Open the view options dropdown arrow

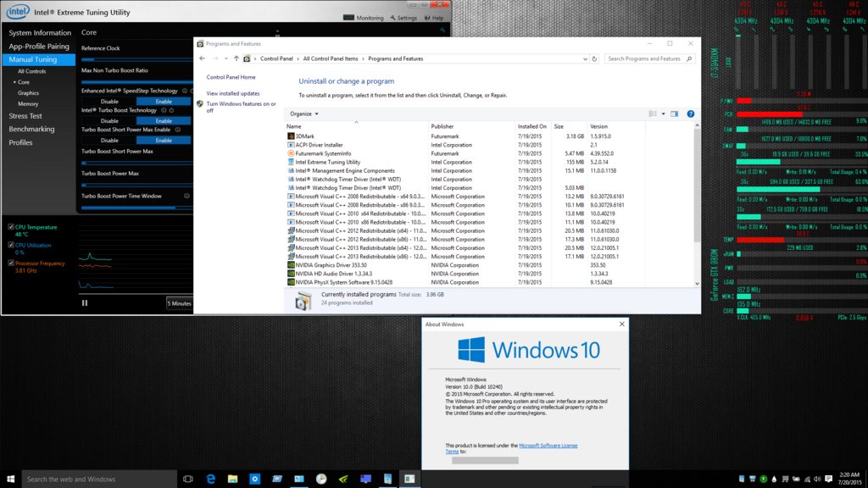tap(663, 114)
